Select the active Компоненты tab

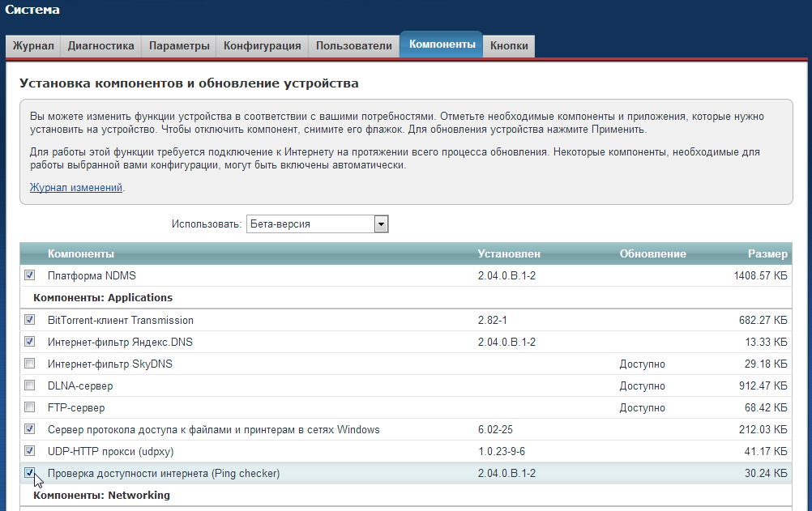click(x=442, y=45)
